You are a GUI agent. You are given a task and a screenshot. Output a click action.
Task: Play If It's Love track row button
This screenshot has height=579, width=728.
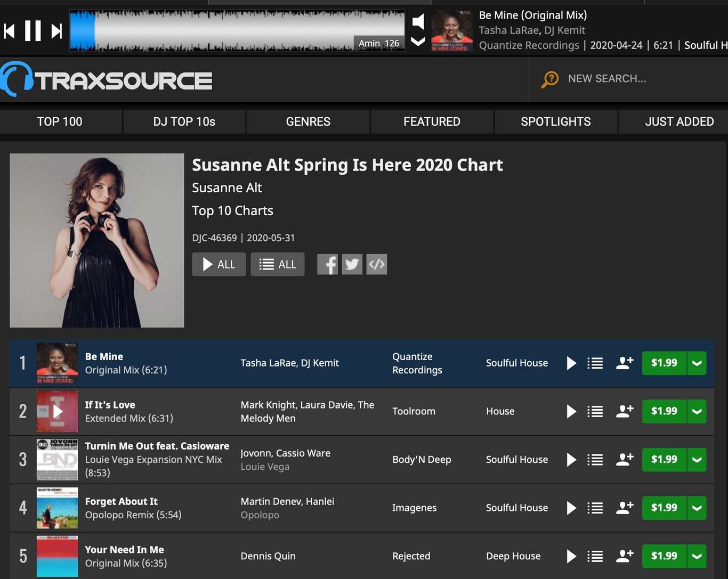click(x=571, y=411)
